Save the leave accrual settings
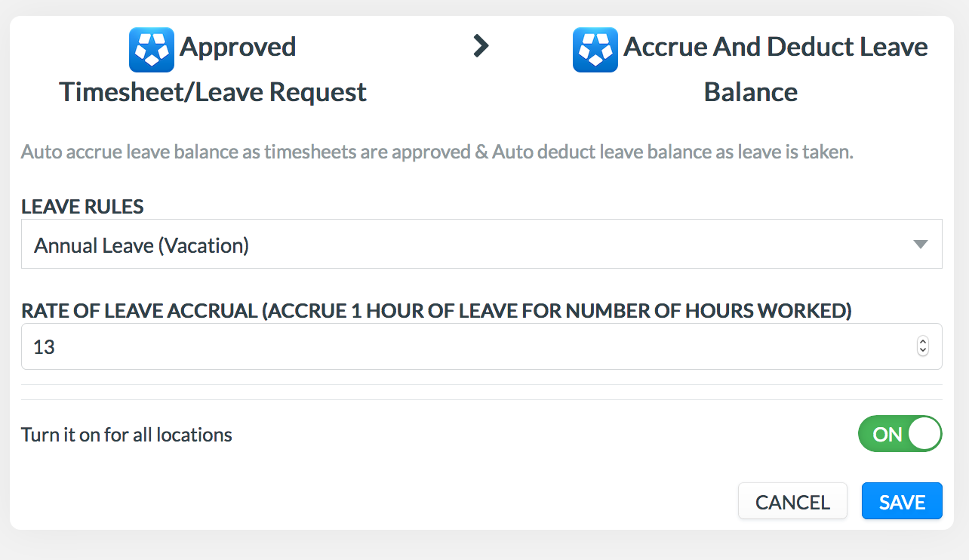This screenshot has width=969, height=560. (902, 502)
